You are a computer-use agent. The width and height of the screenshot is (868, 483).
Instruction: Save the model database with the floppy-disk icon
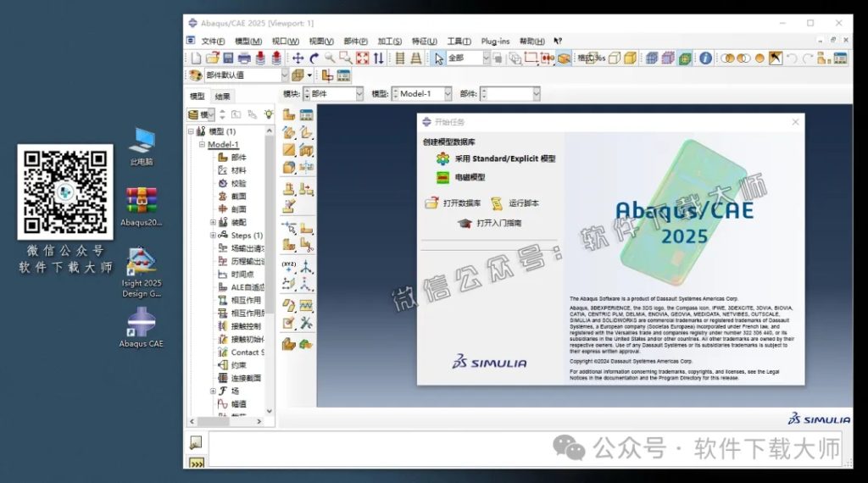228,58
